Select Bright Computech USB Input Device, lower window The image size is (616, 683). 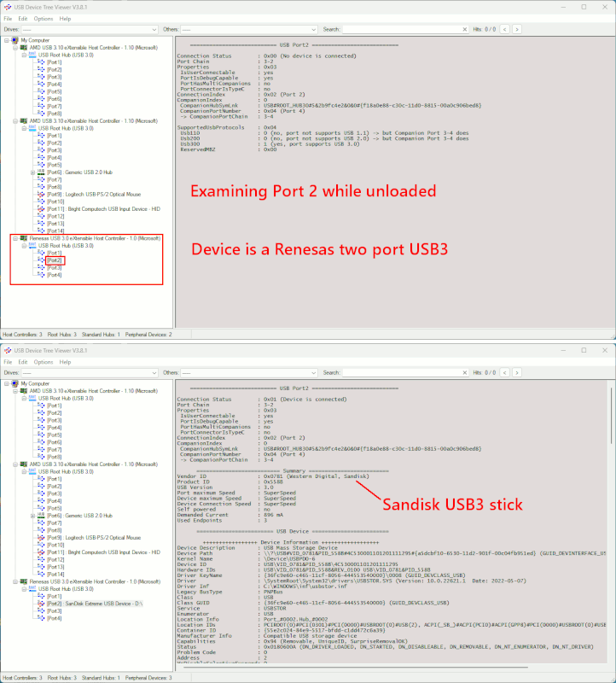click(103, 552)
